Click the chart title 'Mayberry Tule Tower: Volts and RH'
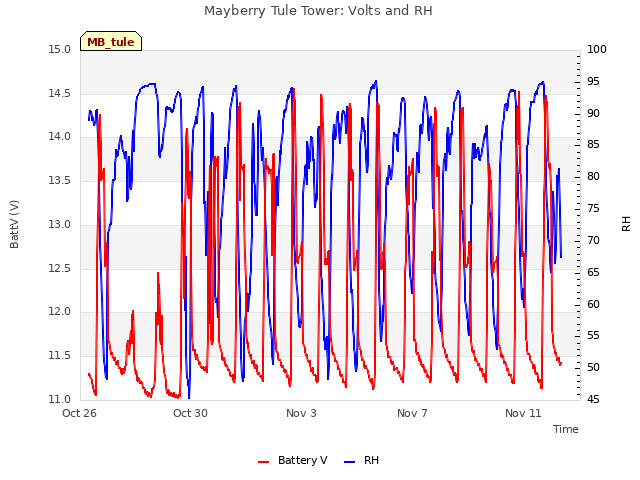 click(318, 10)
